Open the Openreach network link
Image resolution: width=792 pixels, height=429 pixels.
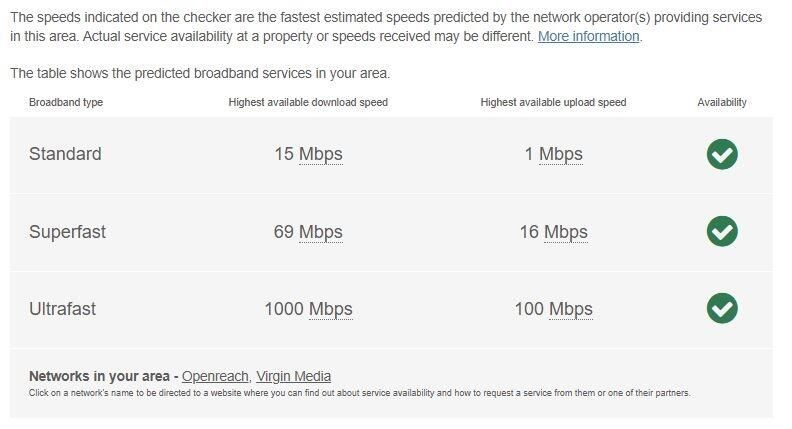tap(215, 376)
